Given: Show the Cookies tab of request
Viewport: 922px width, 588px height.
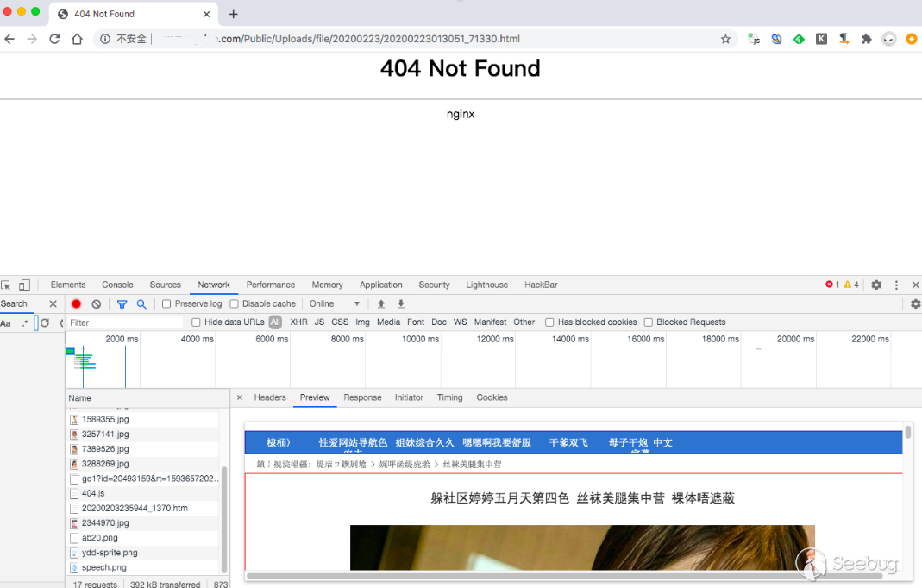Looking at the screenshot, I should point(492,397).
